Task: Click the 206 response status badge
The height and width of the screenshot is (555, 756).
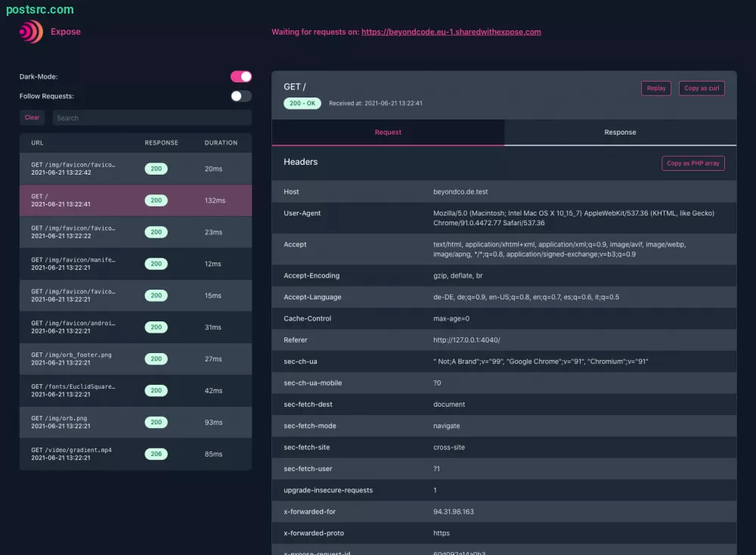Action: [x=156, y=454]
